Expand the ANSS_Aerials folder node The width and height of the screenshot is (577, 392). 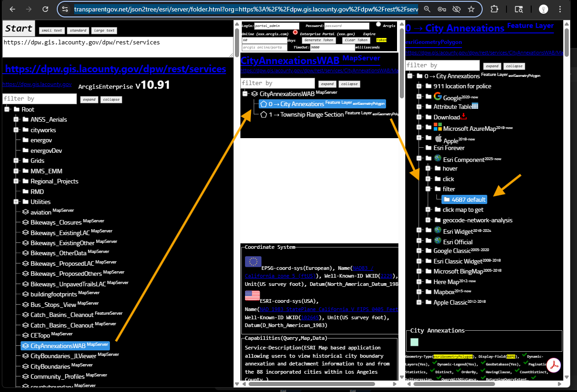pyautogui.click(x=16, y=119)
